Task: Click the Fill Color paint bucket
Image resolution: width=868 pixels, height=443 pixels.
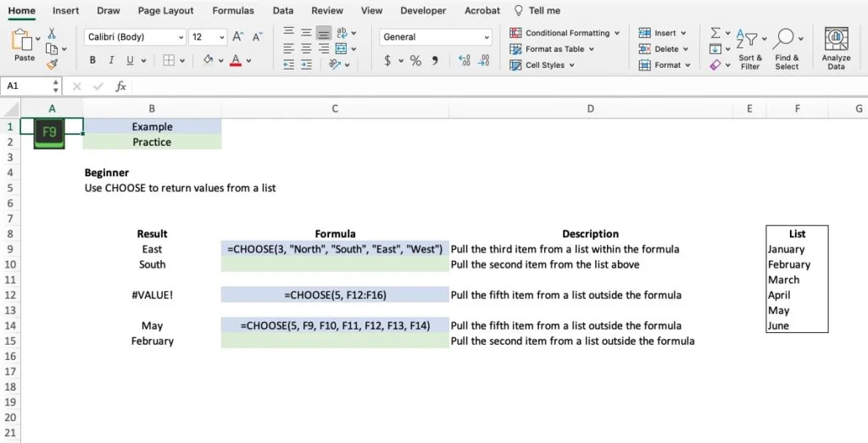Action: click(209, 60)
